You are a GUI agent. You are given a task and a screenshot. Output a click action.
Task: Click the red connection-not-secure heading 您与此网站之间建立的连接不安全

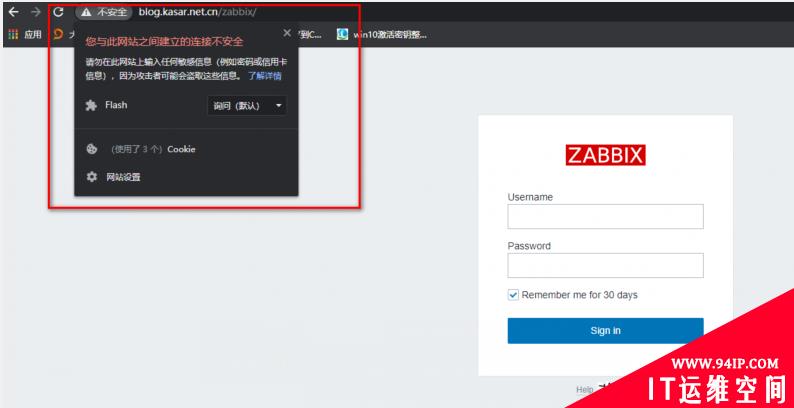(164, 42)
